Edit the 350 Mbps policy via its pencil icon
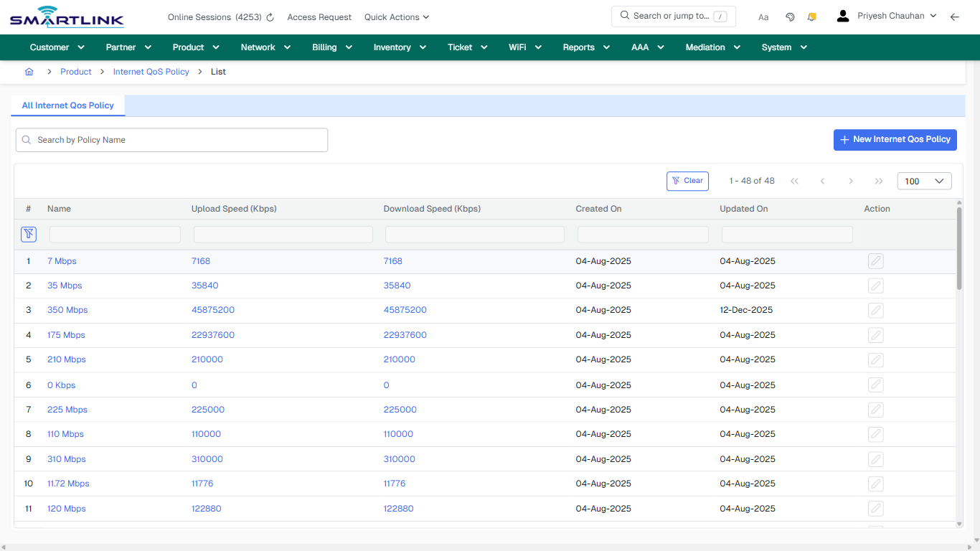 point(875,310)
